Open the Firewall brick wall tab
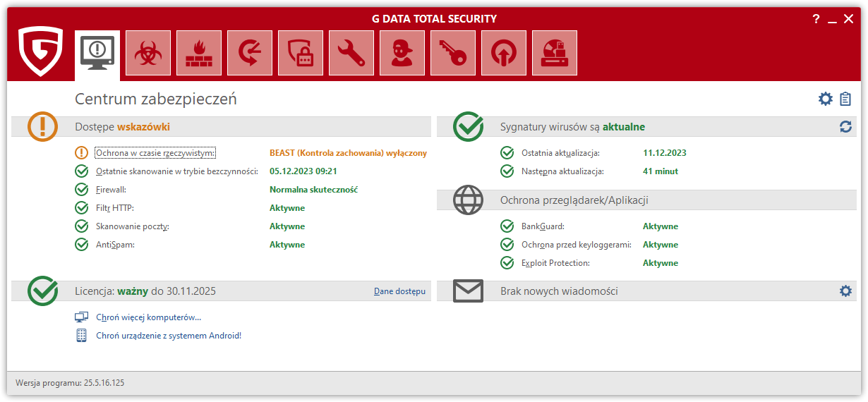The width and height of the screenshot is (868, 402). pos(199,53)
